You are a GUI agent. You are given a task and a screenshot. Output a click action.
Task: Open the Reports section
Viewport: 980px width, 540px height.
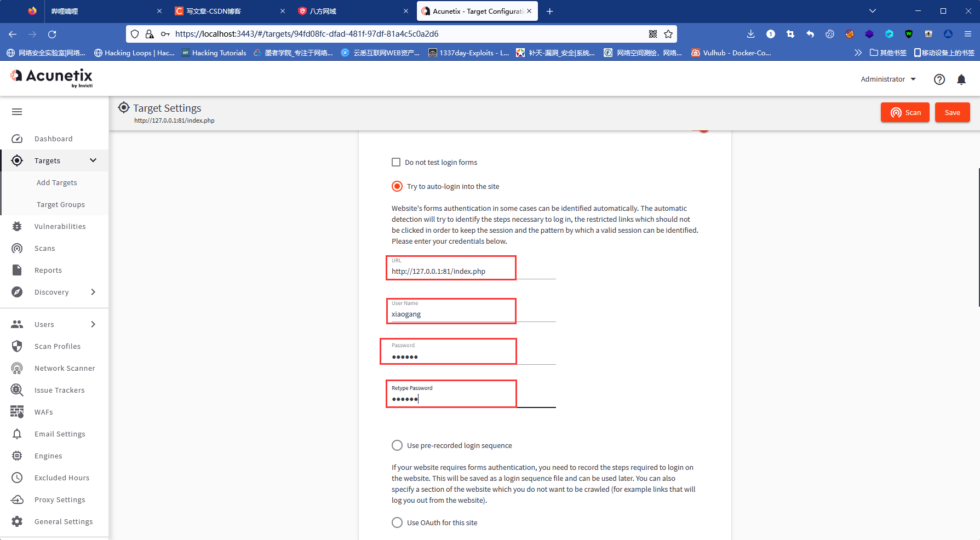(x=48, y=270)
